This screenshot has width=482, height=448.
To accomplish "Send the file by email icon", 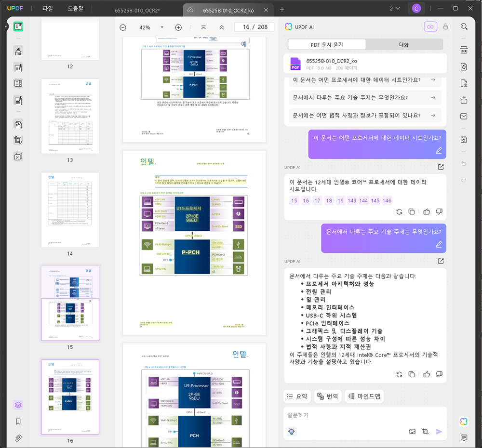I will (x=464, y=116).
